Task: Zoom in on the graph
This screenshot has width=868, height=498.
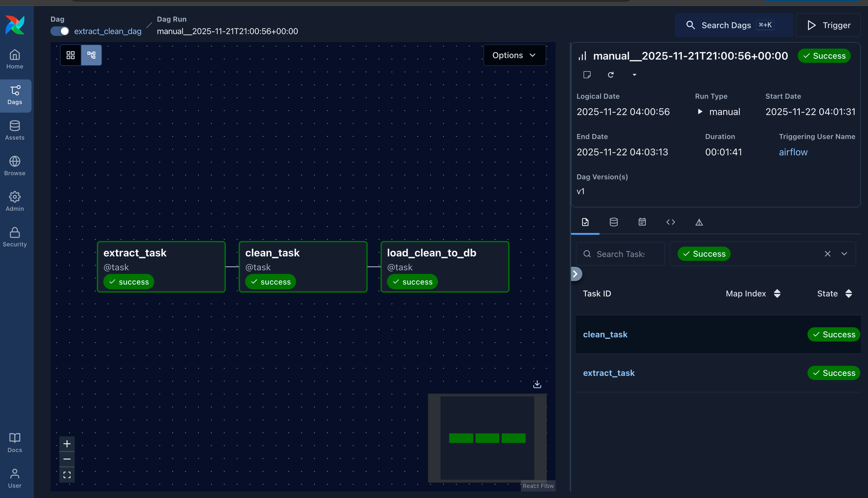Action: coord(67,444)
